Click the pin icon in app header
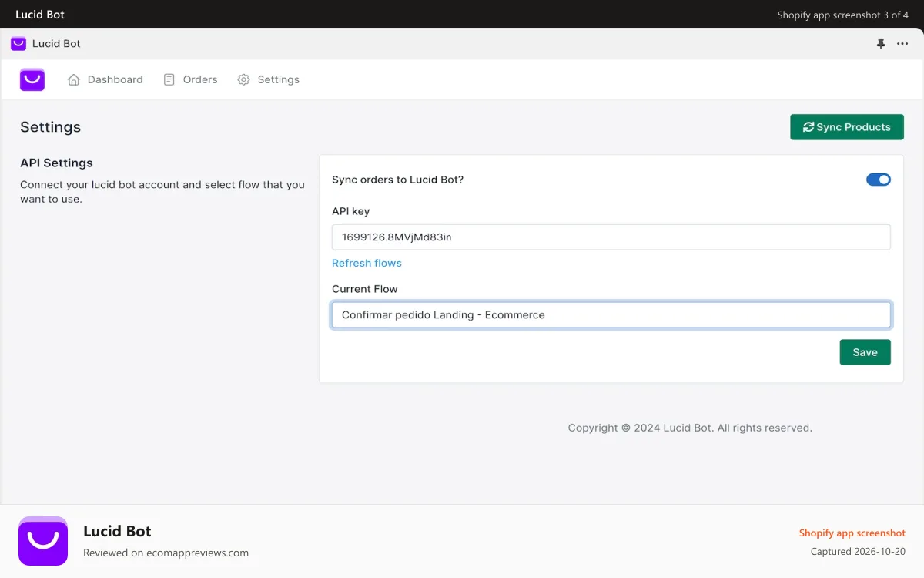 pyautogui.click(x=881, y=44)
